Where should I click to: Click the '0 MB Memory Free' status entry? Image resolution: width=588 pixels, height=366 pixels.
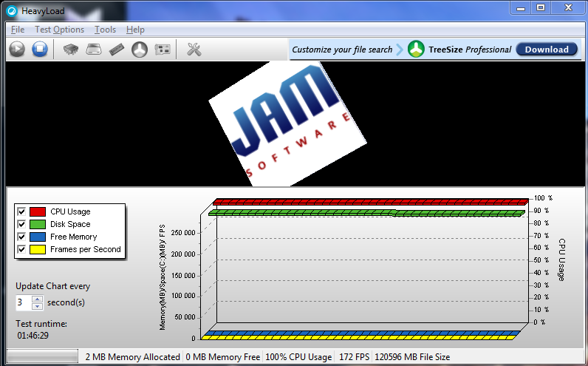[223, 357]
